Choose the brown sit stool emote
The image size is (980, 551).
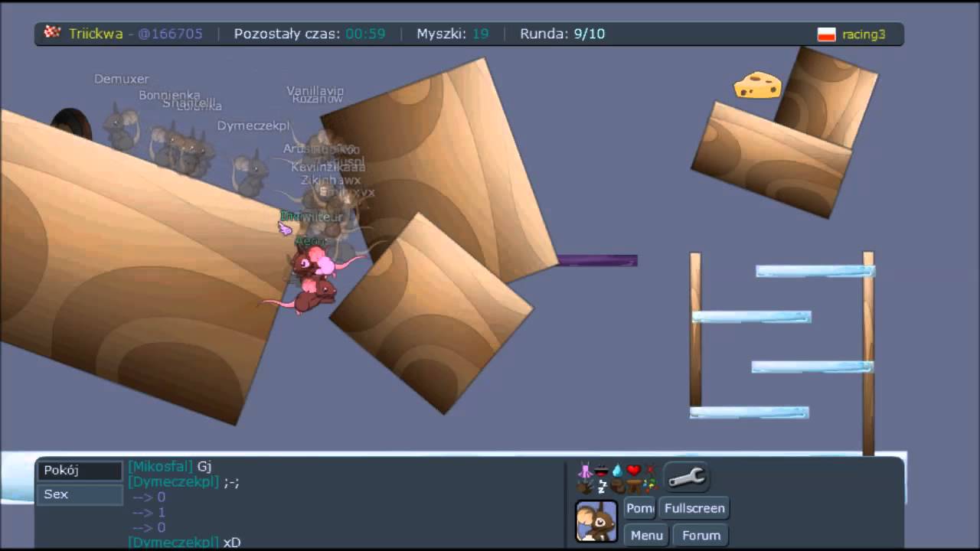[634, 487]
